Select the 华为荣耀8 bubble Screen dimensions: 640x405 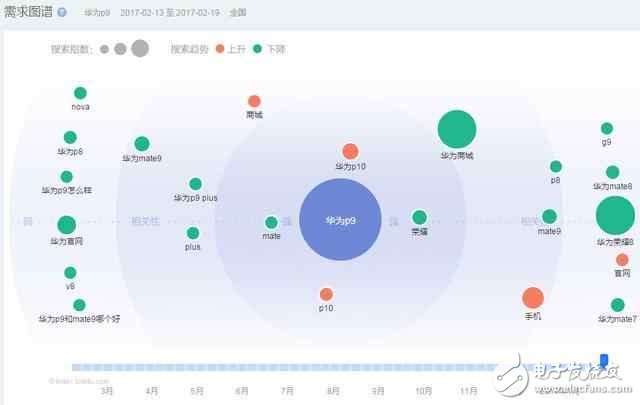click(615, 216)
